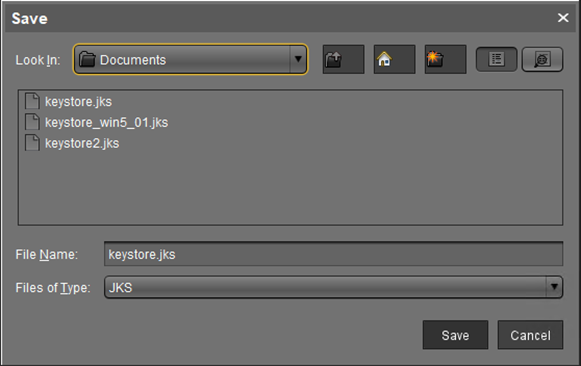Click the Save button
581x366 pixels.
pos(455,335)
